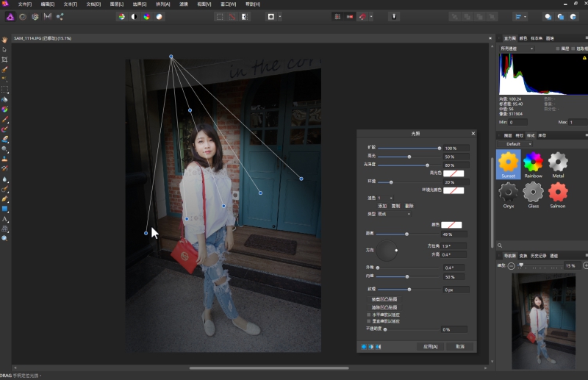Click the Auto Contrast icon
Screen dimensions: 588x380
pos(135,16)
